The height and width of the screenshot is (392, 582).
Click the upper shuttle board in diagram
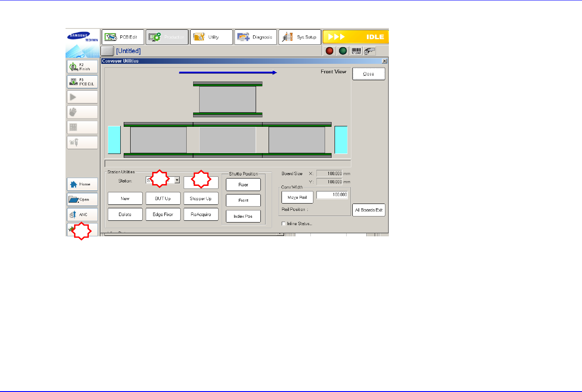pyautogui.click(x=228, y=100)
